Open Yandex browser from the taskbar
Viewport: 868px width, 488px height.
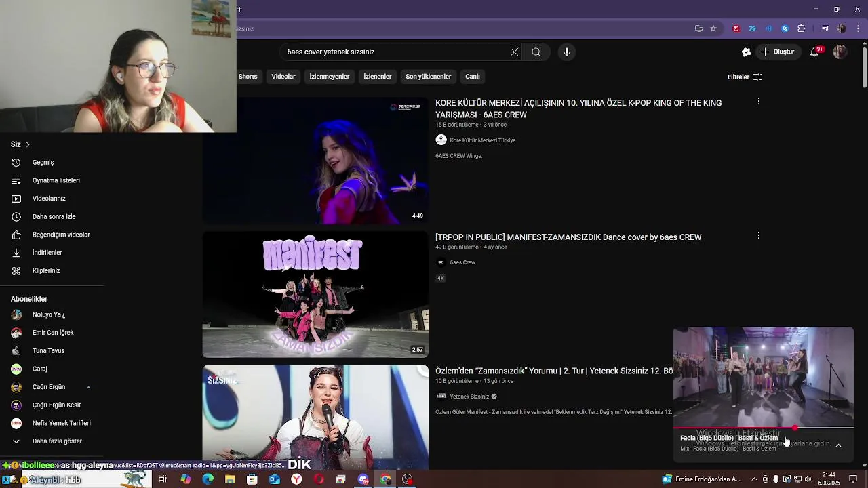(x=296, y=479)
